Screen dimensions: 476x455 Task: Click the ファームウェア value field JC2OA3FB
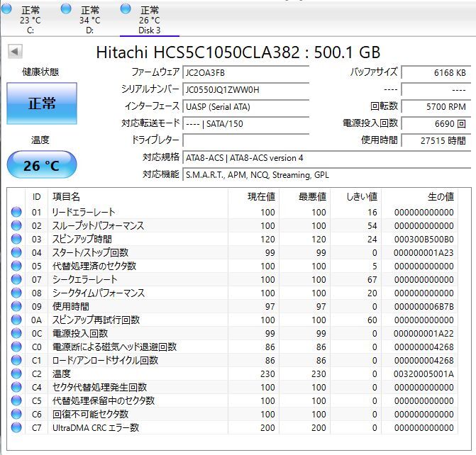pyautogui.click(x=245, y=72)
